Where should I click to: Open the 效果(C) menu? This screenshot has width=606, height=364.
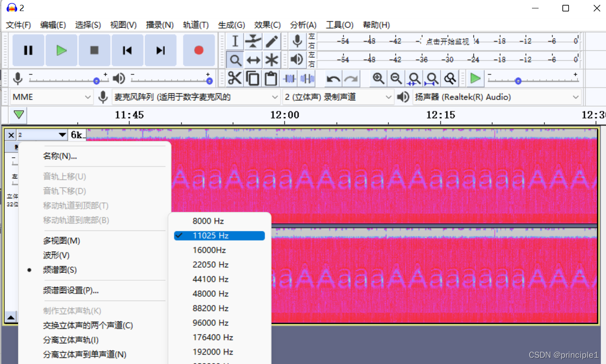tap(268, 25)
